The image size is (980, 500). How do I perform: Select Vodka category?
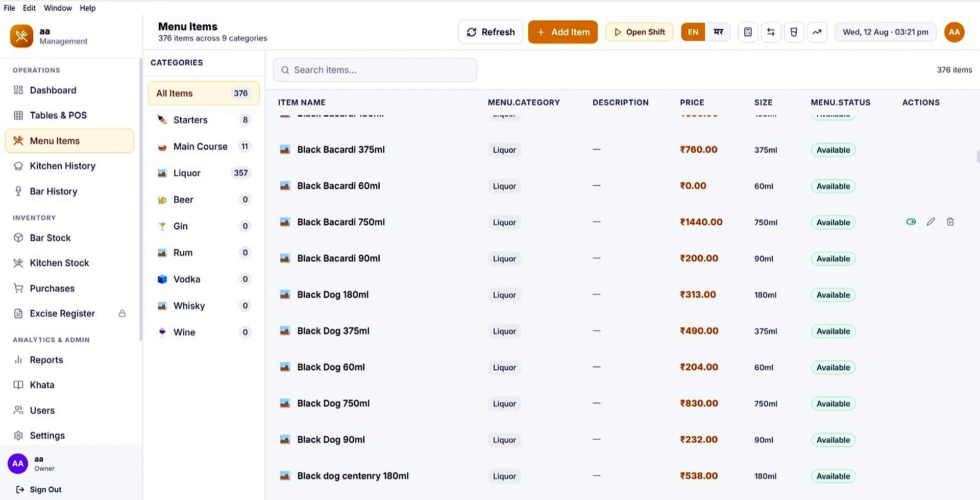204,279
